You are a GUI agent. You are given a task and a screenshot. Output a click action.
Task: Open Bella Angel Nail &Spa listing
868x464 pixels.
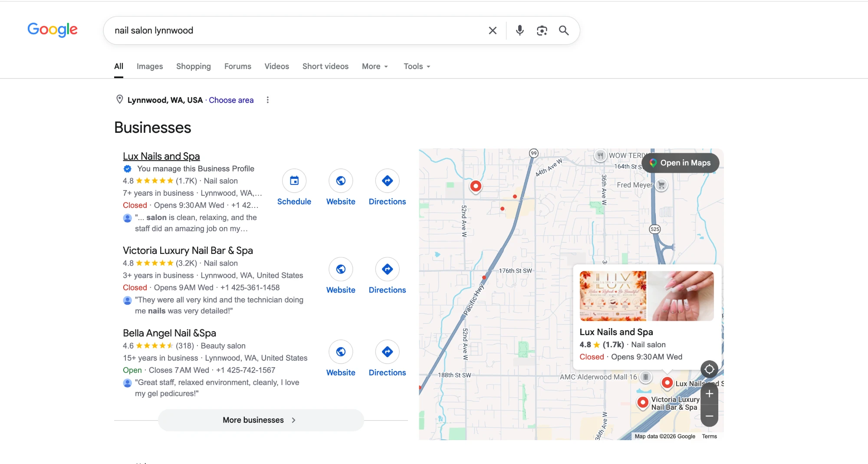pos(169,333)
